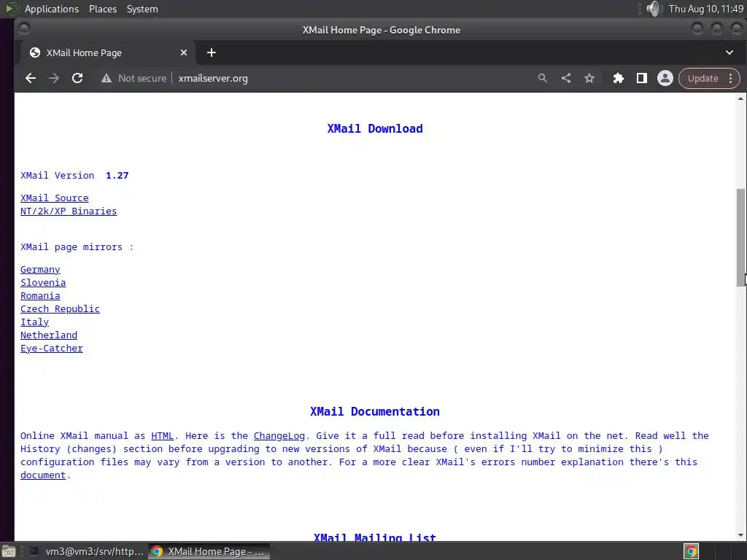Click the scrollbar down arrow

click(x=740, y=535)
